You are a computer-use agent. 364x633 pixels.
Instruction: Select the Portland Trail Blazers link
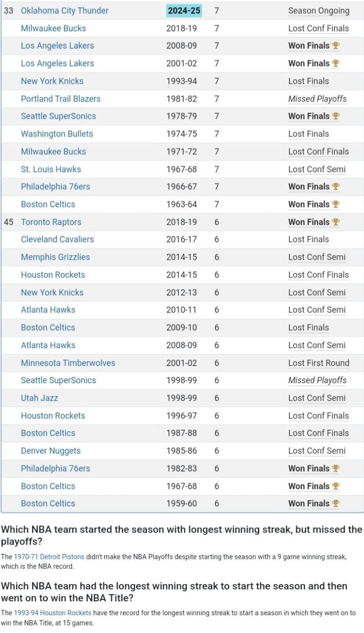60,99
